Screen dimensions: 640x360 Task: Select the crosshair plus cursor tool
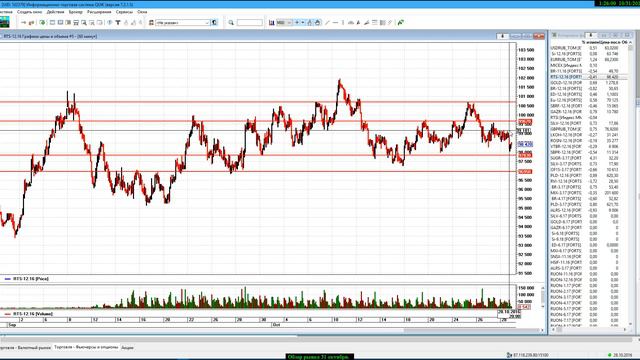click(297, 23)
